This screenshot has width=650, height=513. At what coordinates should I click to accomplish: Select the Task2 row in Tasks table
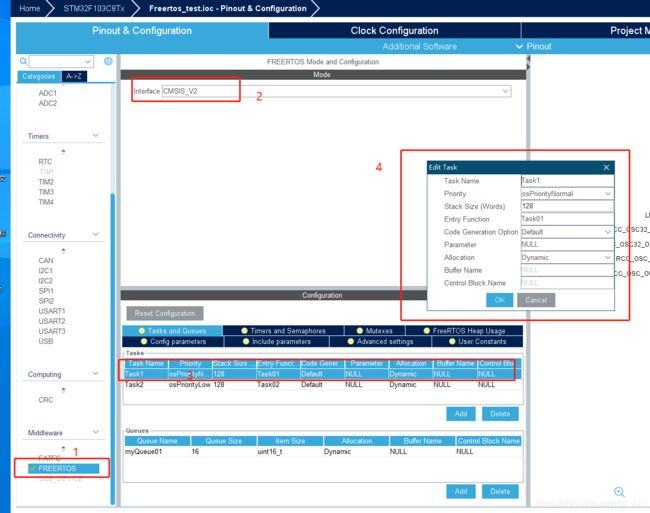(323, 385)
